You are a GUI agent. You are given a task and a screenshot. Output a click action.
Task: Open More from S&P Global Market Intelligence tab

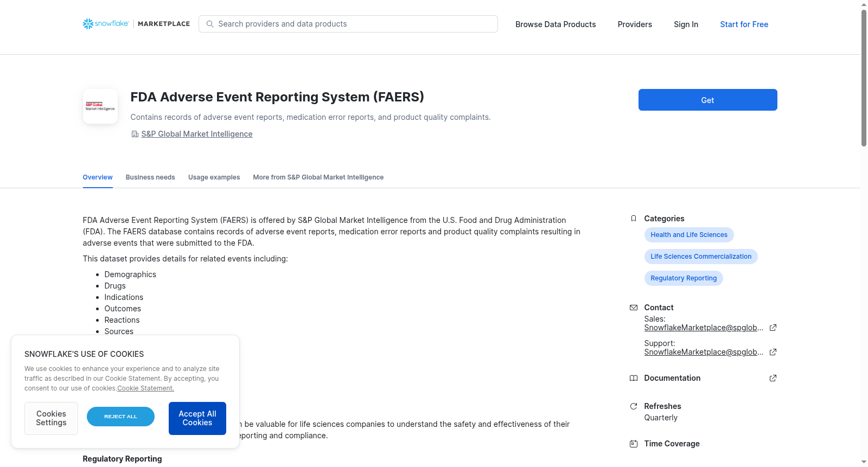point(318,177)
